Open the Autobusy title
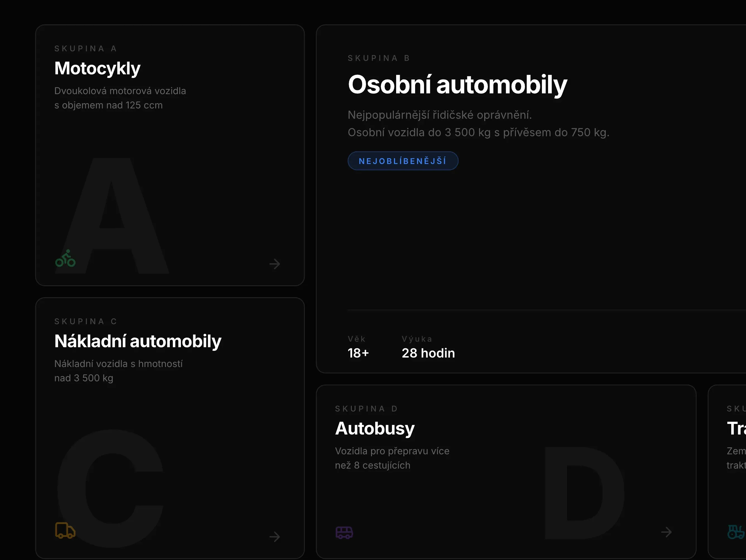Viewport: 746px width, 560px height. [x=375, y=428]
